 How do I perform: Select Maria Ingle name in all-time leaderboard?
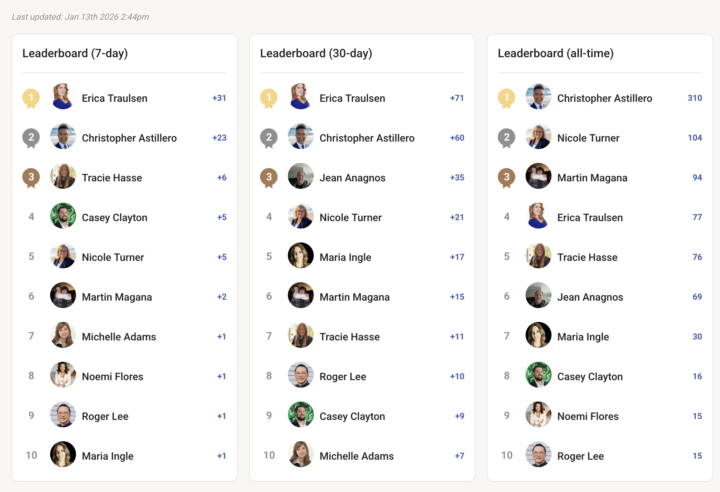tap(583, 337)
